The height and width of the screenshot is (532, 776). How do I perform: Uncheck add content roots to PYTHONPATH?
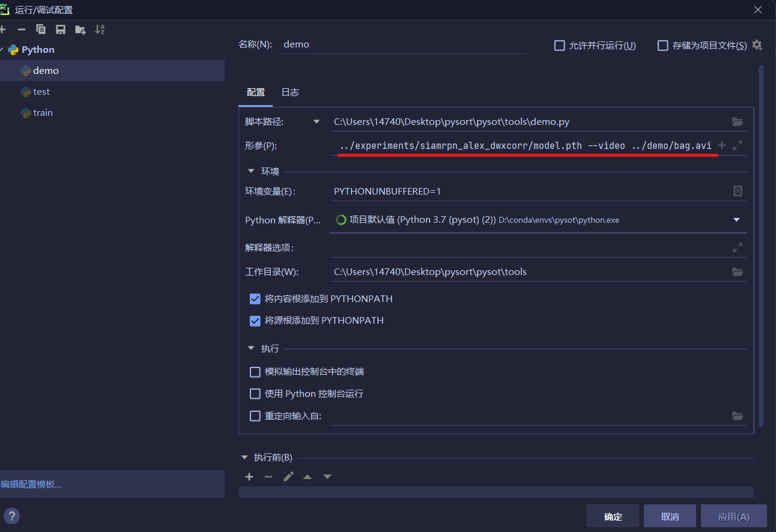(255, 298)
